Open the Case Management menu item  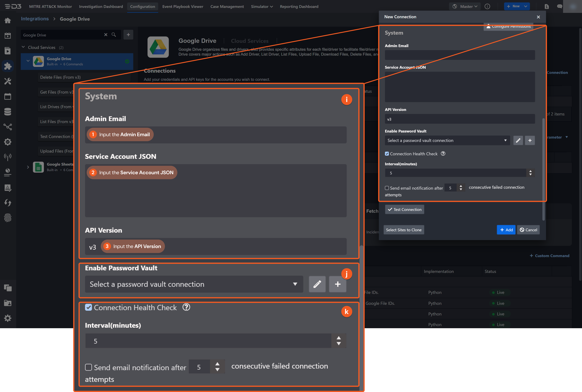[227, 7]
